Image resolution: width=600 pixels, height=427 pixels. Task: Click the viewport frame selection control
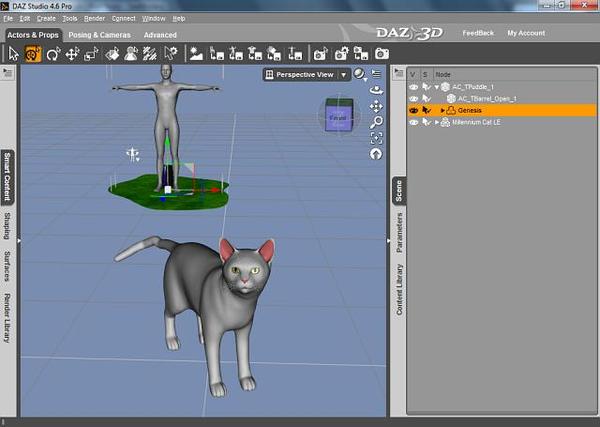(x=376, y=138)
